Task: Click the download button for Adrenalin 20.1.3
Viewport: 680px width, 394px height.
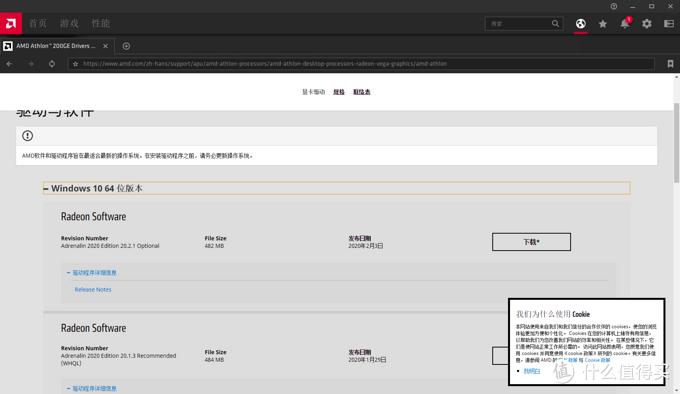Action: click(500, 355)
